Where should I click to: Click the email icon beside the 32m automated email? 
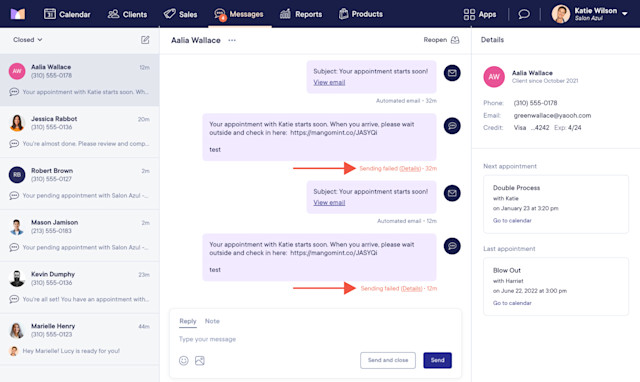click(x=452, y=73)
